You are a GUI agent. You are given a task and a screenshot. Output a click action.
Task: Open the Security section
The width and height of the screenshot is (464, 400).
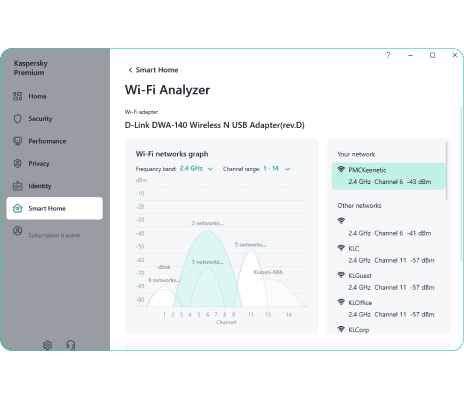point(54,119)
